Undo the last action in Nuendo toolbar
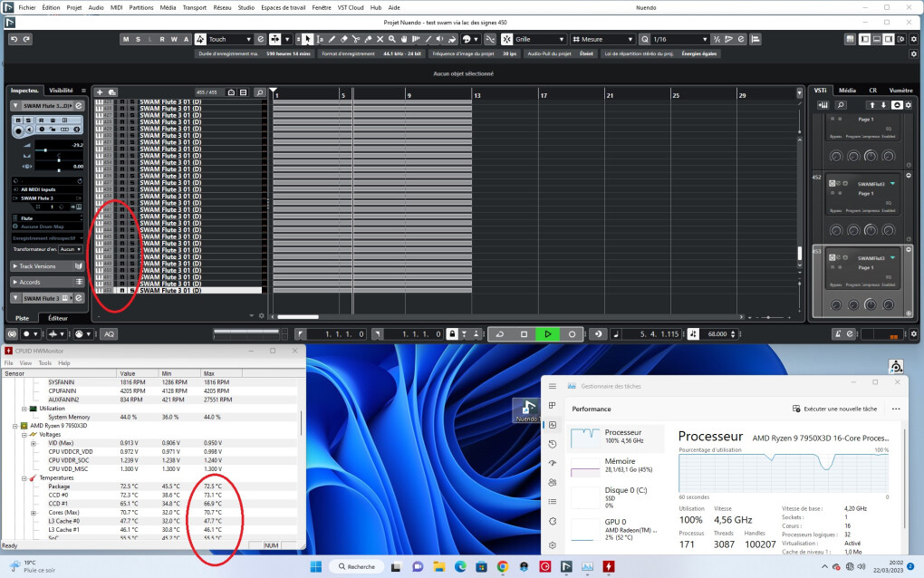924x578 pixels. [14, 40]
